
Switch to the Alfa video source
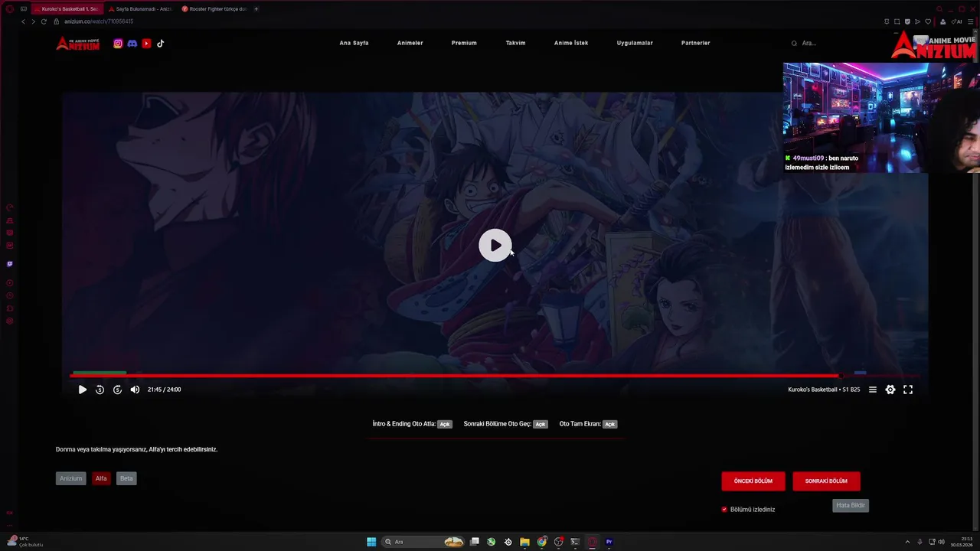(101, 478)
